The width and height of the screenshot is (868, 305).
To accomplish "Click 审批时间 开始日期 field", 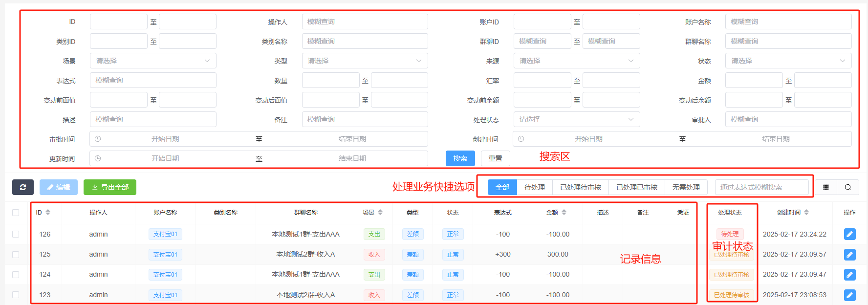I will coord(165,139).
